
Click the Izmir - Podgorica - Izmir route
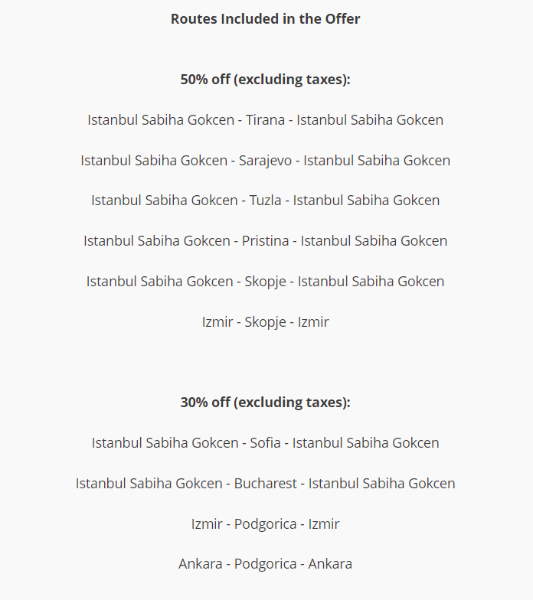(x=265, y=524)
